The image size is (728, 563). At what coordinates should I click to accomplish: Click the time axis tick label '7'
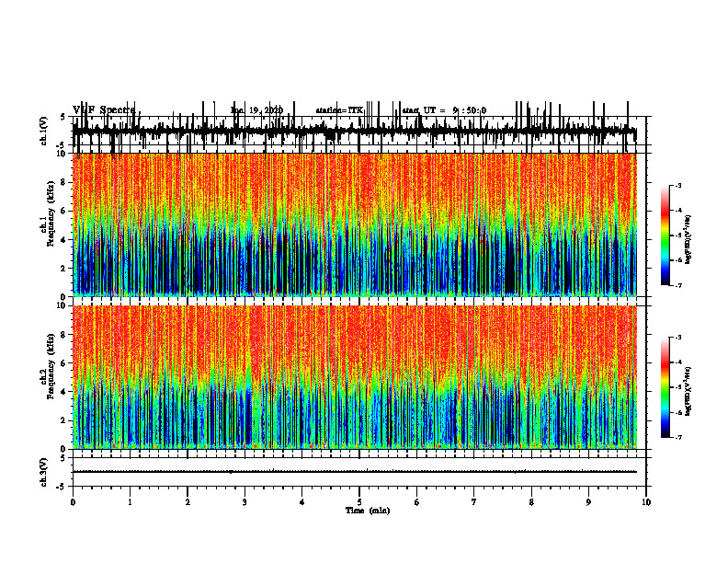[474, 502]
